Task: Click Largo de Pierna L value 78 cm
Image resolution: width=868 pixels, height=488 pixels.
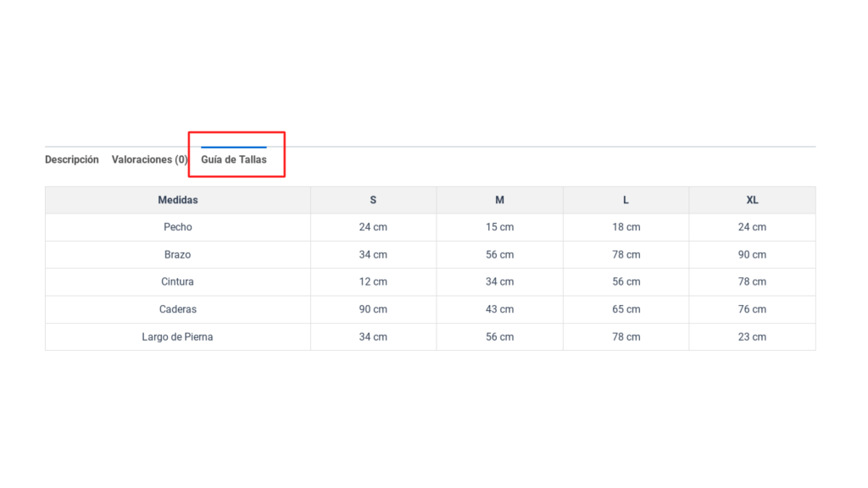Action: tap(626, 337)
